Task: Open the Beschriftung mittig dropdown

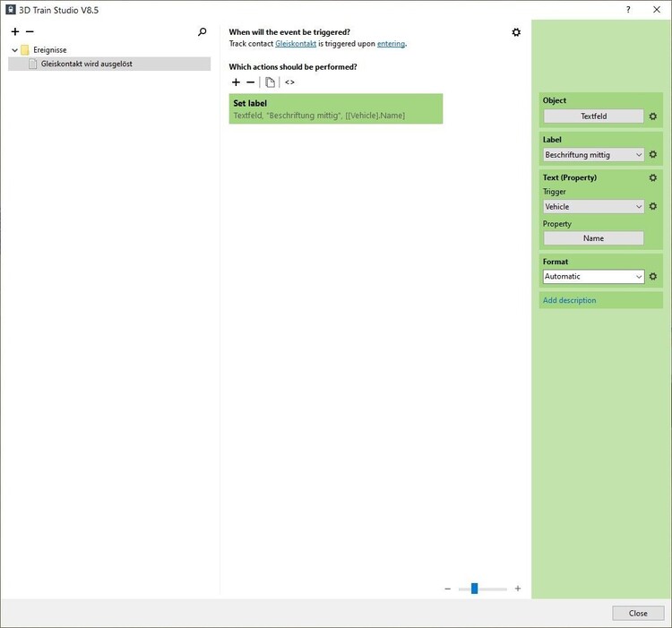Action: 593,155
